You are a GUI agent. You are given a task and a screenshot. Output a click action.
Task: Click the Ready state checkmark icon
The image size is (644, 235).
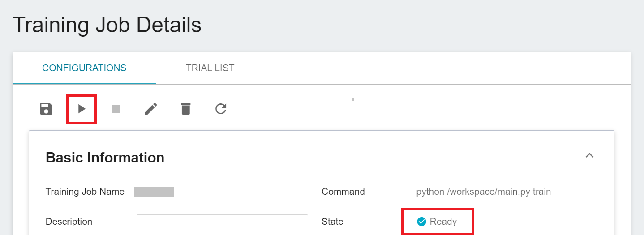click(x=421, y=222)
